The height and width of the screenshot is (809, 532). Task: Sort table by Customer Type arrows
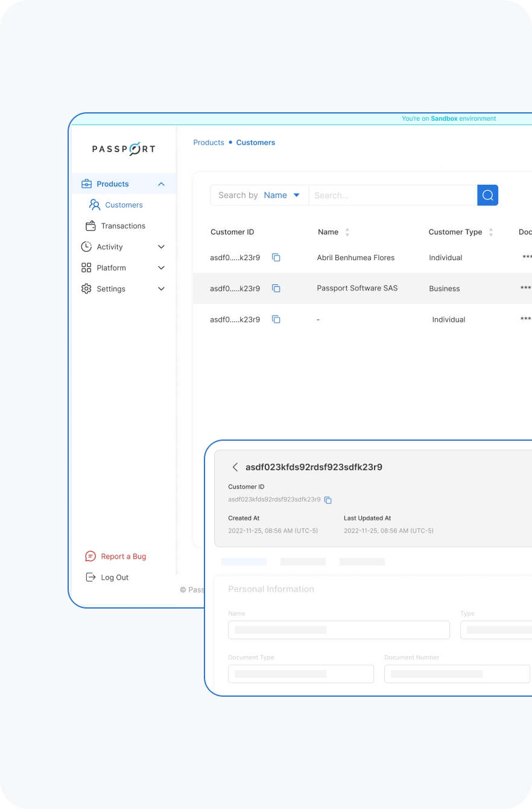coord(491,232)
